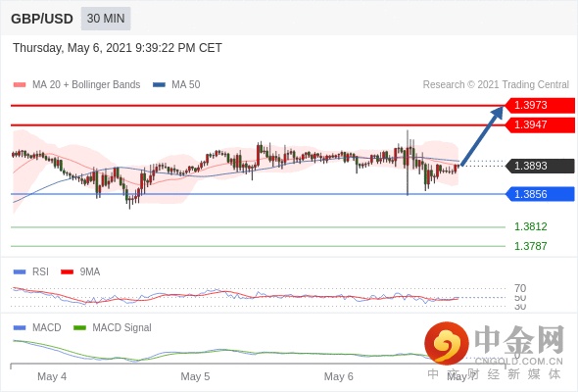
Task: Click the 9MA red legend swatch
Action: point(67,272)
